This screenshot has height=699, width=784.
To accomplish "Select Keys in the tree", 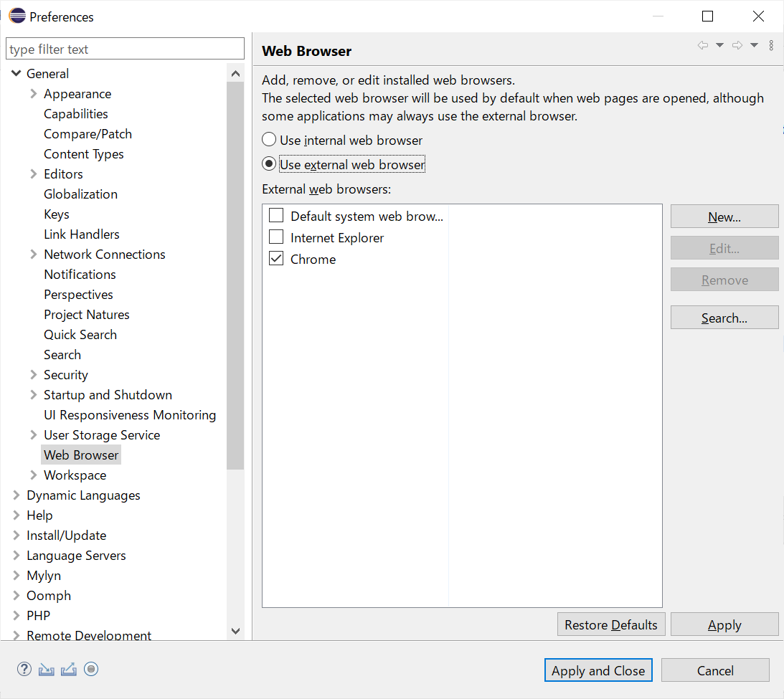I will pyautogui.click(x=57, y=214).
